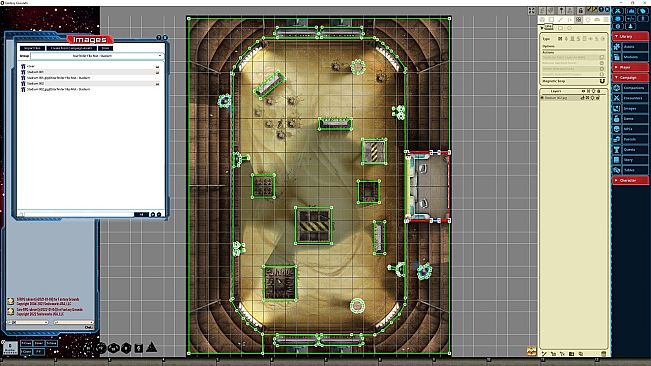651x366 pixels.
Task: Click the tag icon atop the sidebar
Action: tap(644, 11)
